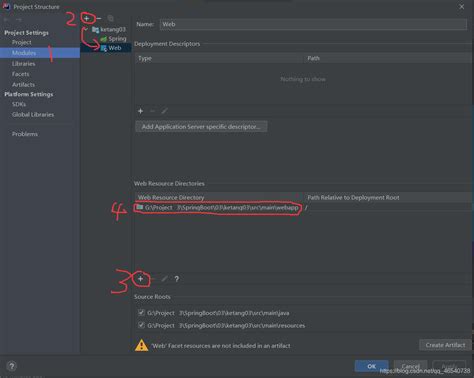The width and height of the screenshot is (474, 378).
Task: Click the Web facet icon in tree
Action: (104, 48)
